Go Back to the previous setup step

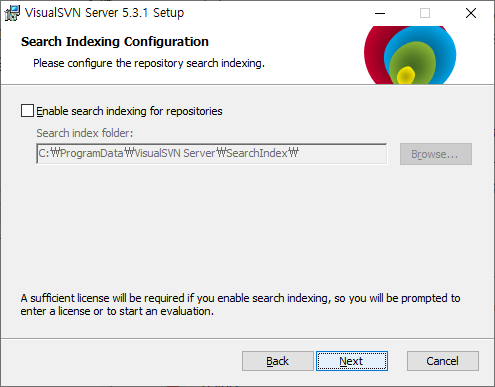click(x=278, y=361)
